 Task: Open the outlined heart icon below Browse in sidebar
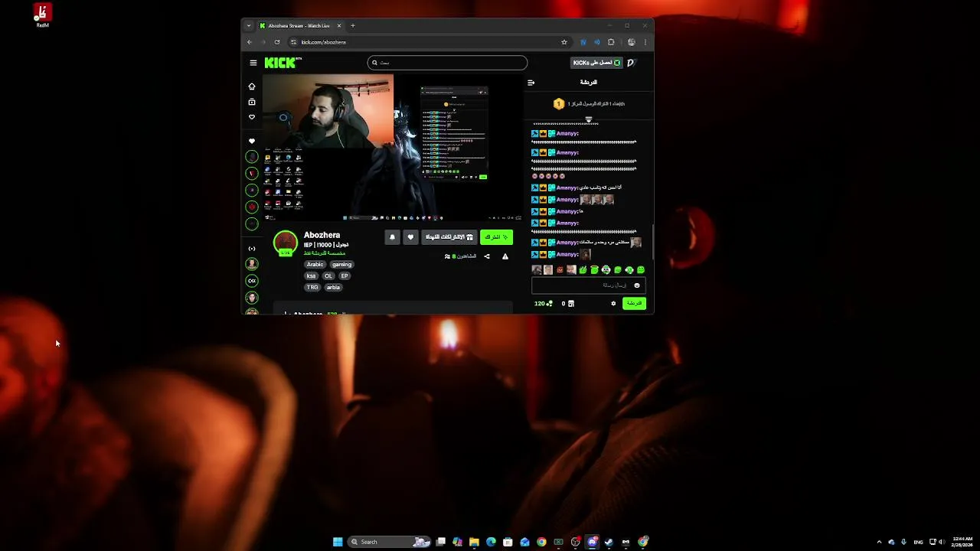click(252, 117)
